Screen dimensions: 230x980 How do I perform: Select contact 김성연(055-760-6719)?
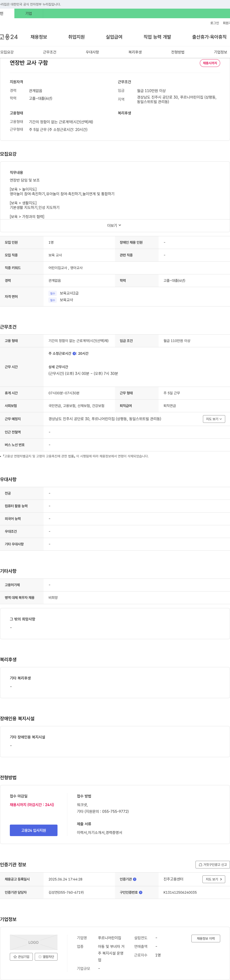pos(66,892)
